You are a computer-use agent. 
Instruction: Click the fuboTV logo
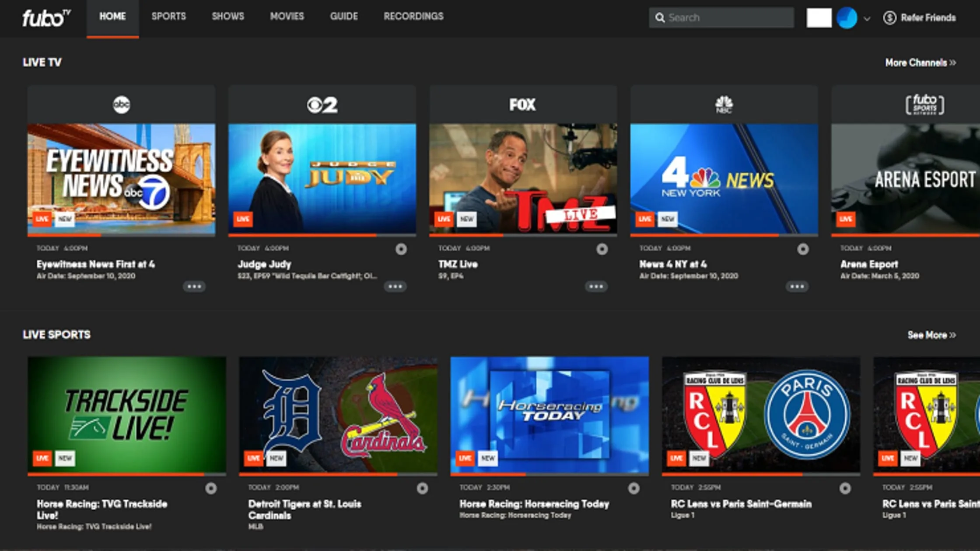[x=44, y=17]
